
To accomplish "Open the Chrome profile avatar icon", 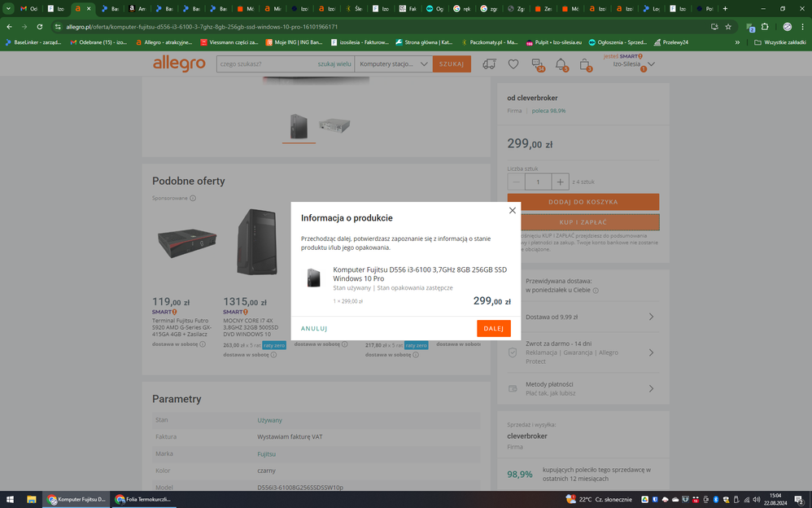I will [x=787, y=26].
